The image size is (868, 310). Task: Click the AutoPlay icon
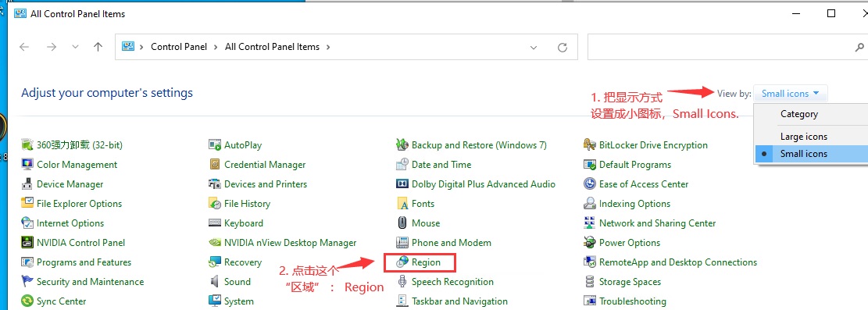pyautogui.click(x=215, y=145)
